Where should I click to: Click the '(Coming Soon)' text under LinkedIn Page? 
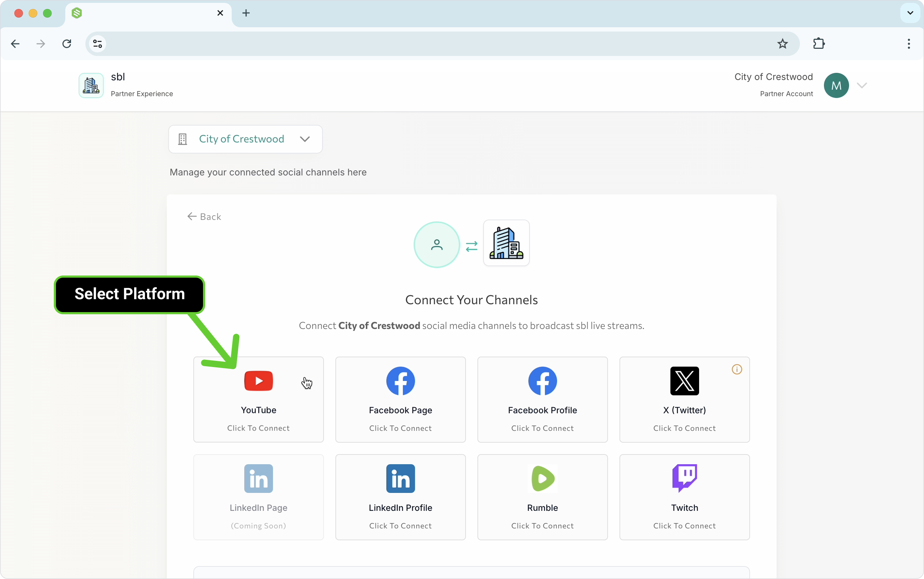point(258,526)
